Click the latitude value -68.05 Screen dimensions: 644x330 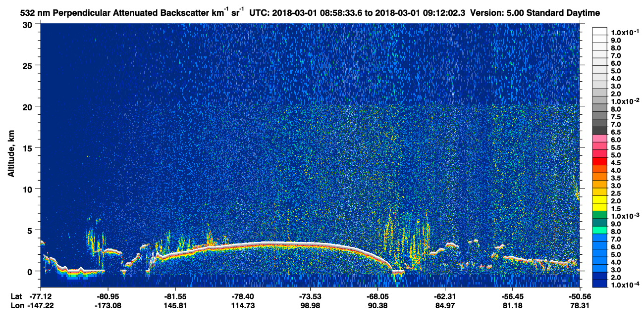click(377, 296)
